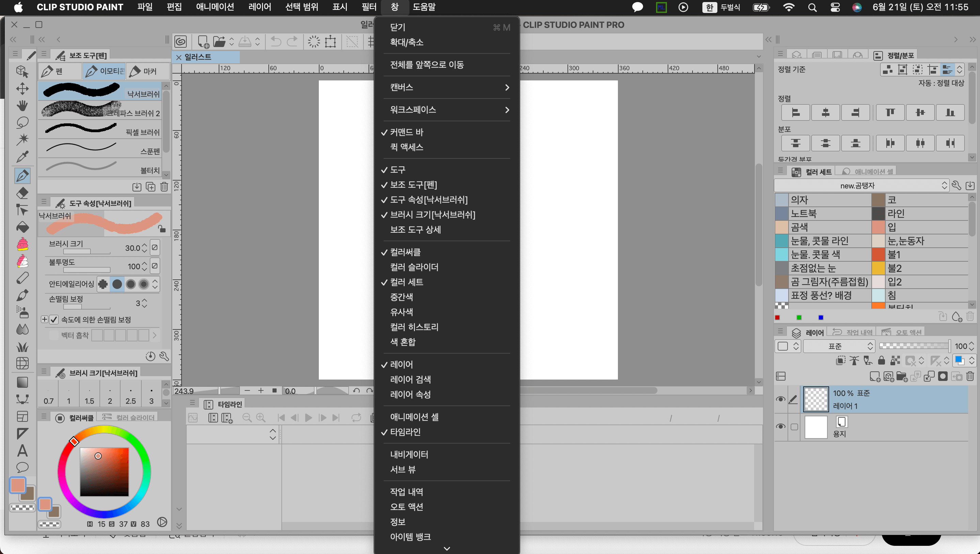Hide 레이어 1 using its eye icon
980x554 pixels.
pyautogui.click(x=780, y=399)
